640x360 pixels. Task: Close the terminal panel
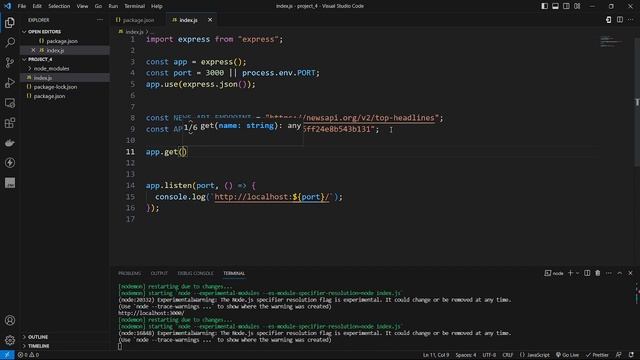click(x=630, y=273)
